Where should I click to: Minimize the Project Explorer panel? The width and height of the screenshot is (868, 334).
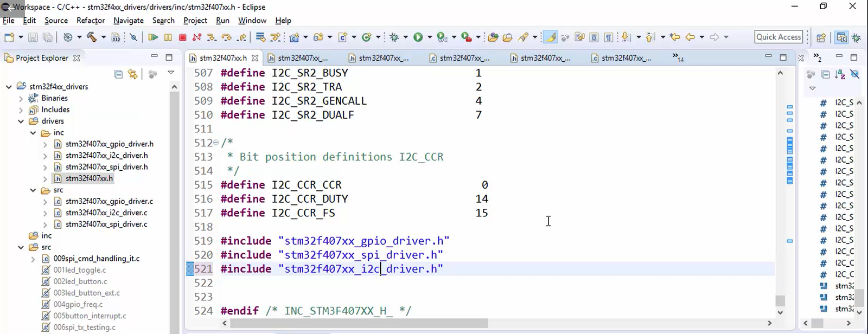pos(154,57)
